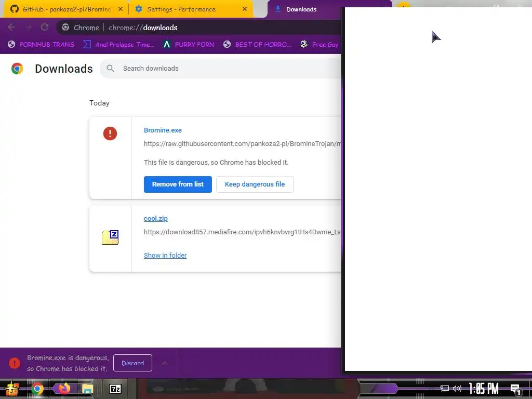Screen dimensions: 532x399
Task: Click the gear icon on the Settings tab
Action: pos(139,9)
